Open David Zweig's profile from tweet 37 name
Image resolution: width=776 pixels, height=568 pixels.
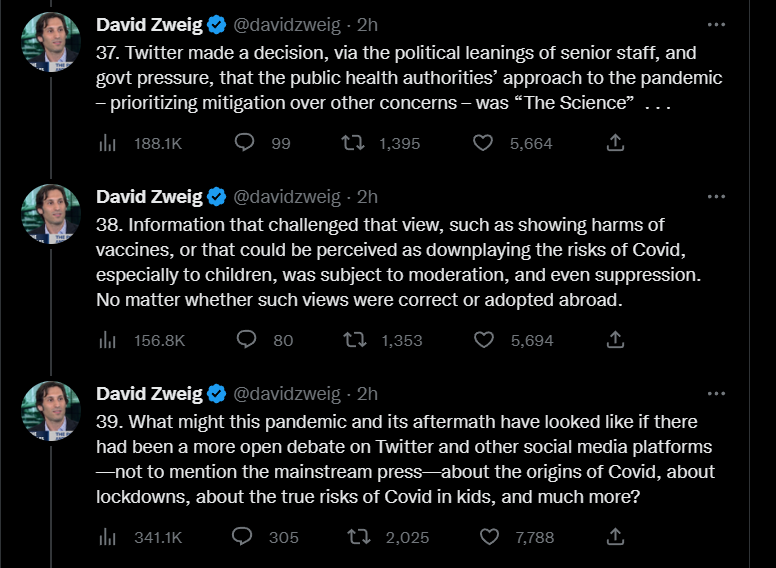click(149, 24)
